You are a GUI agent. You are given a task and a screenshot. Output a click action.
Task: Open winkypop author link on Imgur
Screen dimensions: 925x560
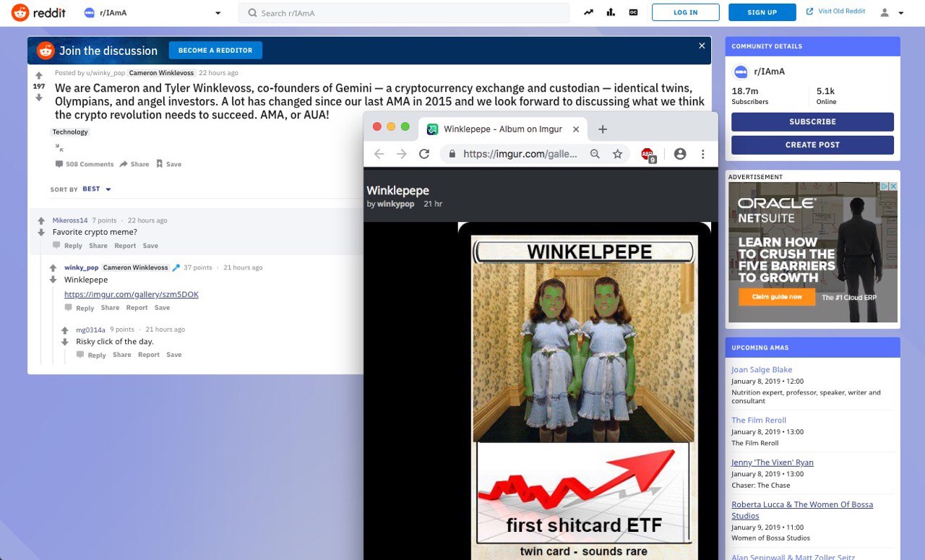point(396,204)
